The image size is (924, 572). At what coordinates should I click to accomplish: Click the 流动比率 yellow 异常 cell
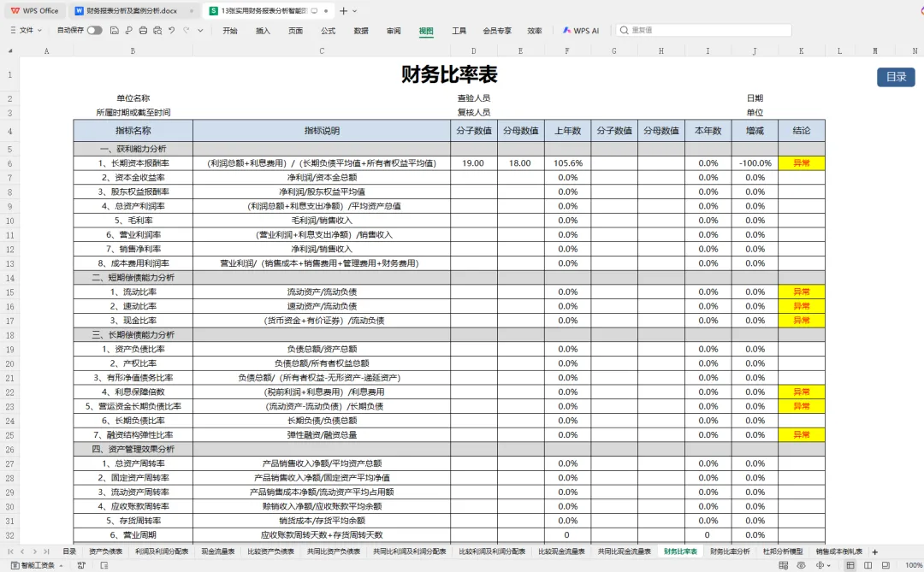(x=802, y=292)
